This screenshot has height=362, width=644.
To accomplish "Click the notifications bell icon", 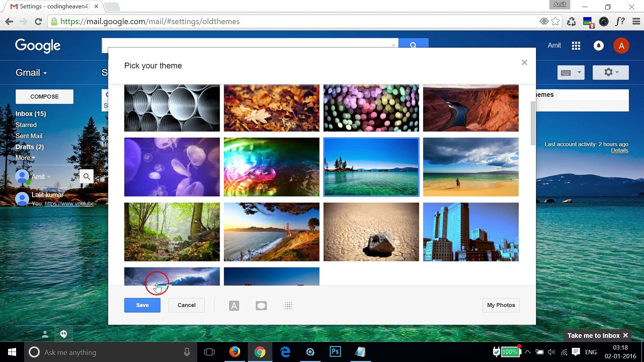I will [x=598, y=46].
